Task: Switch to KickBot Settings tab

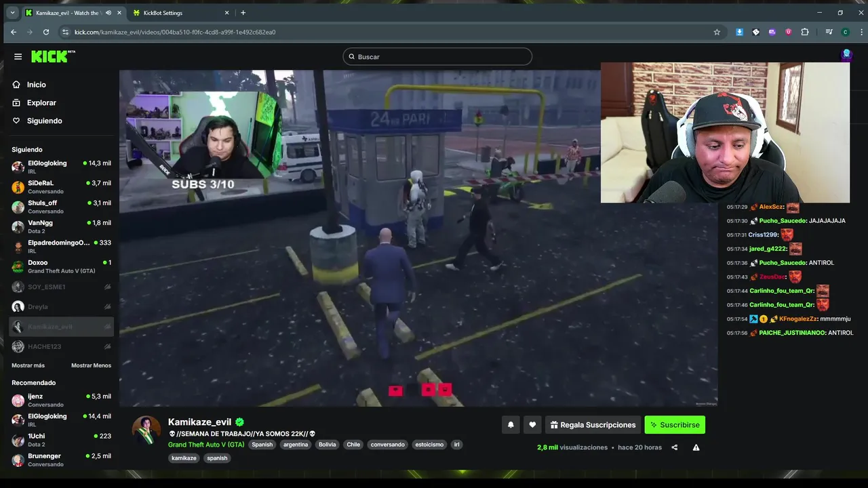Action: pos(180,13)
